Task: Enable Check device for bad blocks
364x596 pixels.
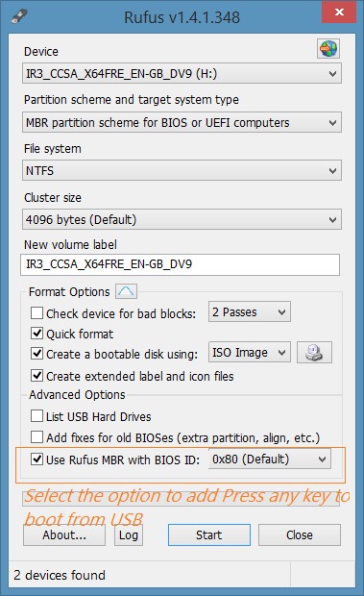Action: tap(36, 313)
